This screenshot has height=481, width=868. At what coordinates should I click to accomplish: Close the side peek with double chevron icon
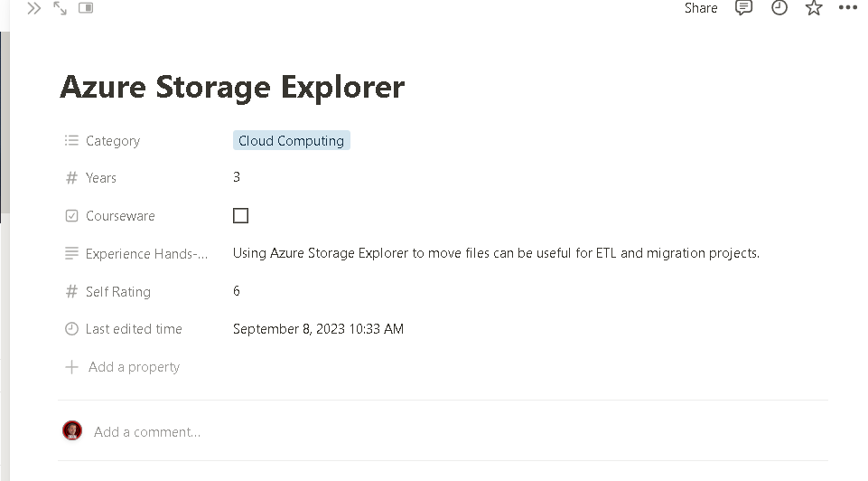(33, 8)
